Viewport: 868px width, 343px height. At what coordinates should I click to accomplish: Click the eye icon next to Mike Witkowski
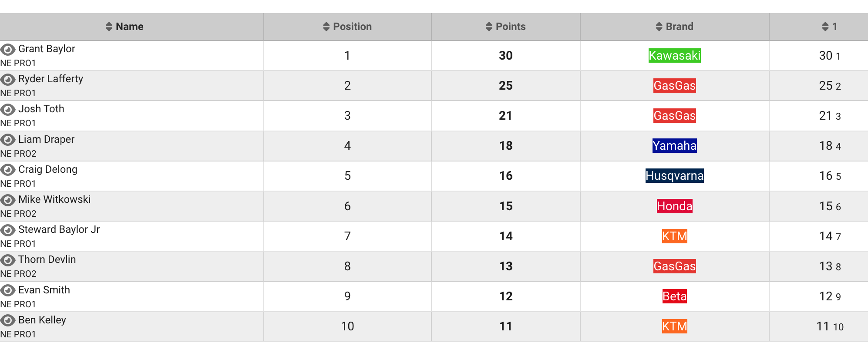8,200
